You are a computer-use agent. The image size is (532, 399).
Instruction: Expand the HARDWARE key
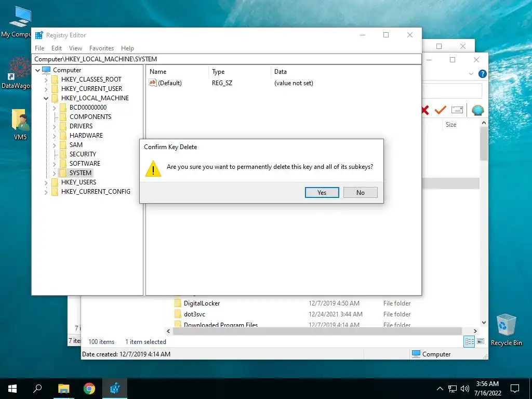click(x=54, y=136)
